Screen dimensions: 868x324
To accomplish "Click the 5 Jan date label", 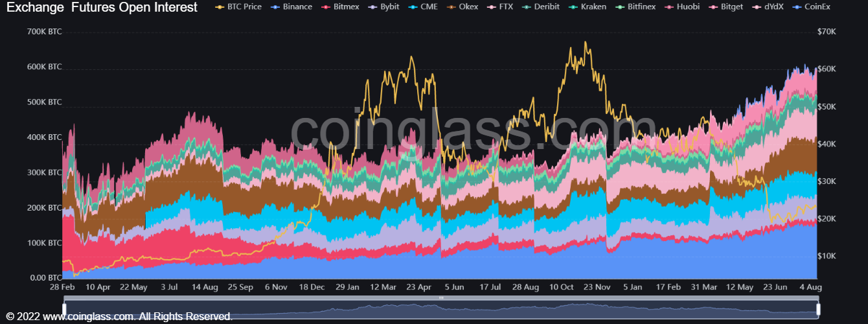I will [633, 287].
